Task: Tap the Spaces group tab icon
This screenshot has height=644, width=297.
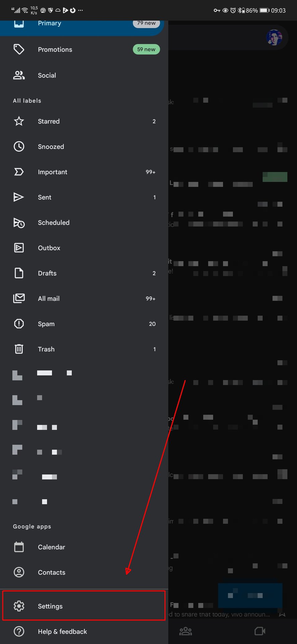Action: point(186,631)
